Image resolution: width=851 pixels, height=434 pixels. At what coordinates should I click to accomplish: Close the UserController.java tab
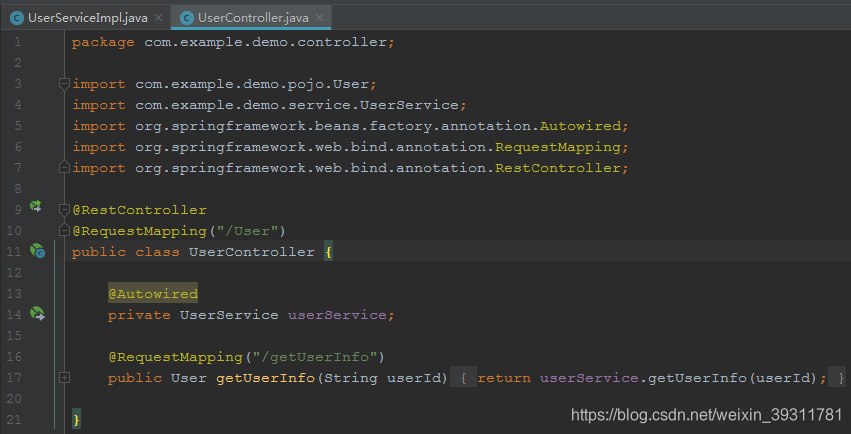[320, 18]
